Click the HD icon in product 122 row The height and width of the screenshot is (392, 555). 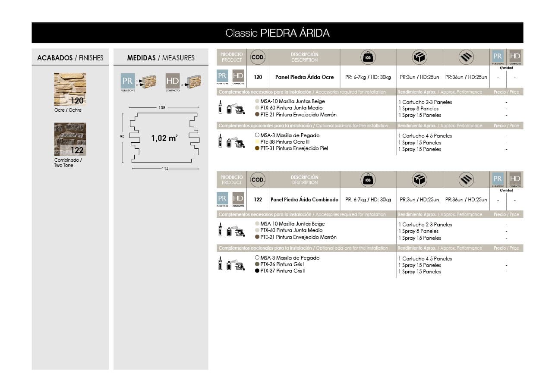click(238, 199)
